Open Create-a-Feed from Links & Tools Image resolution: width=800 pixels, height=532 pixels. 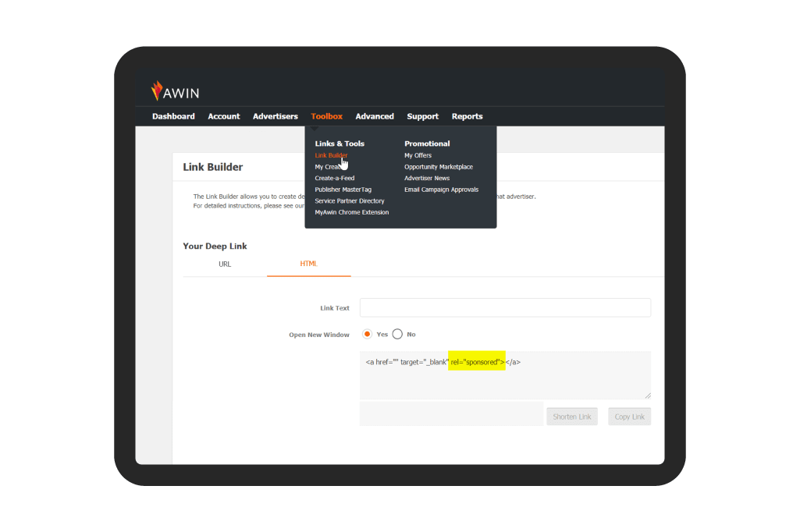[334, 178]
